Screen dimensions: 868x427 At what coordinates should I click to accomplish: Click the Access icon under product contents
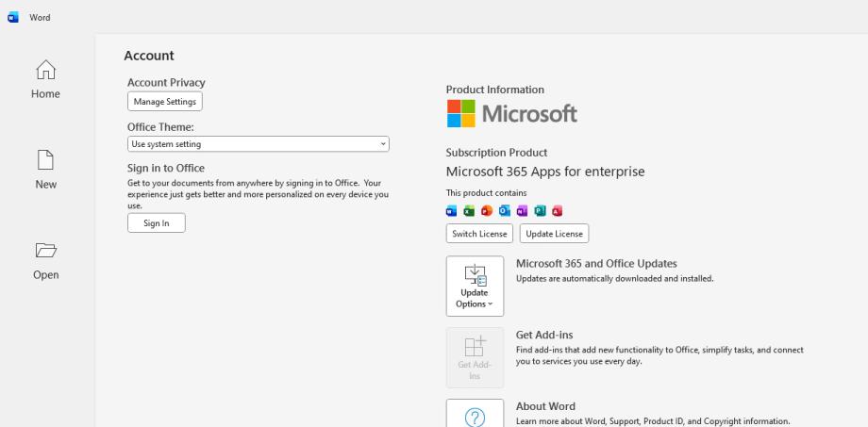pos(558,210)
